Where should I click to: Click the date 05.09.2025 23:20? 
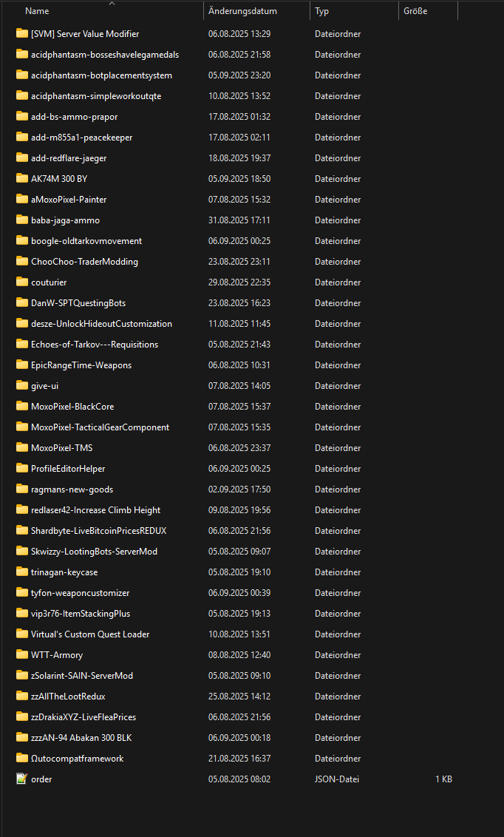(239, 75)
